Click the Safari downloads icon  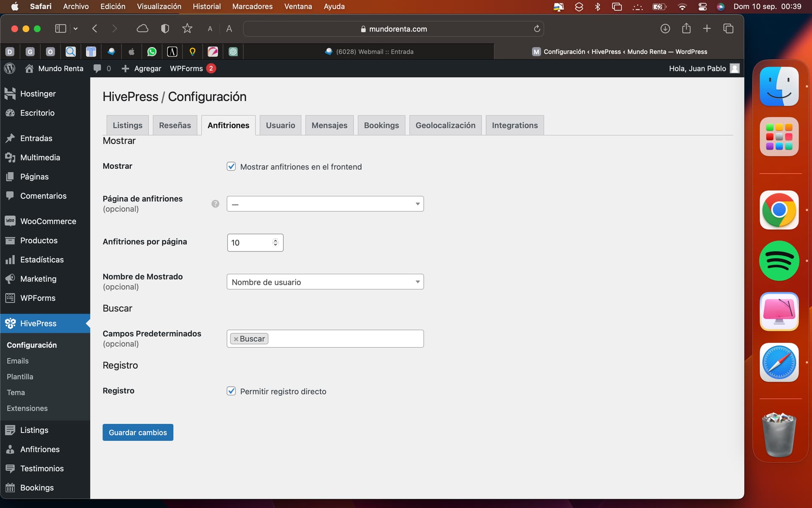point(665,28)
